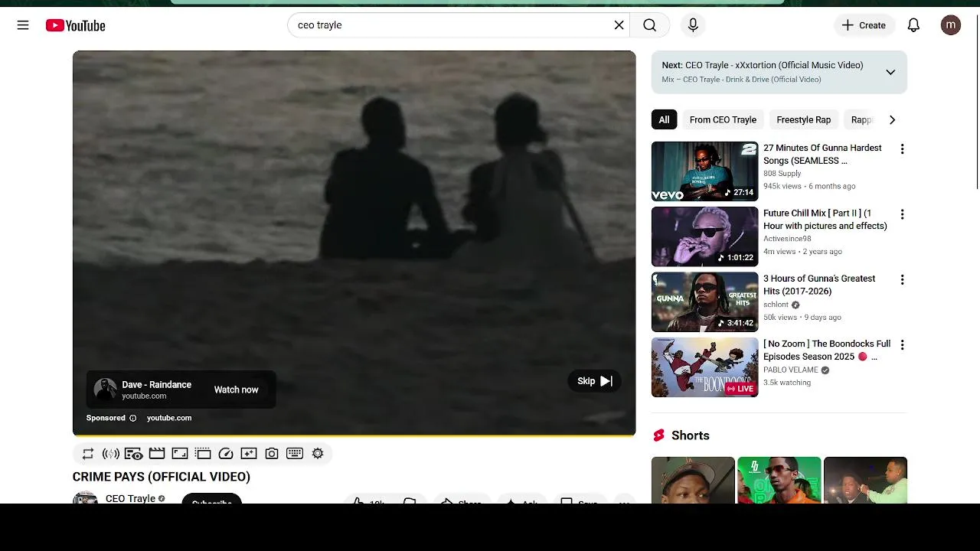
Task: Start voice search with the microphone
Action: coord(693,25)
